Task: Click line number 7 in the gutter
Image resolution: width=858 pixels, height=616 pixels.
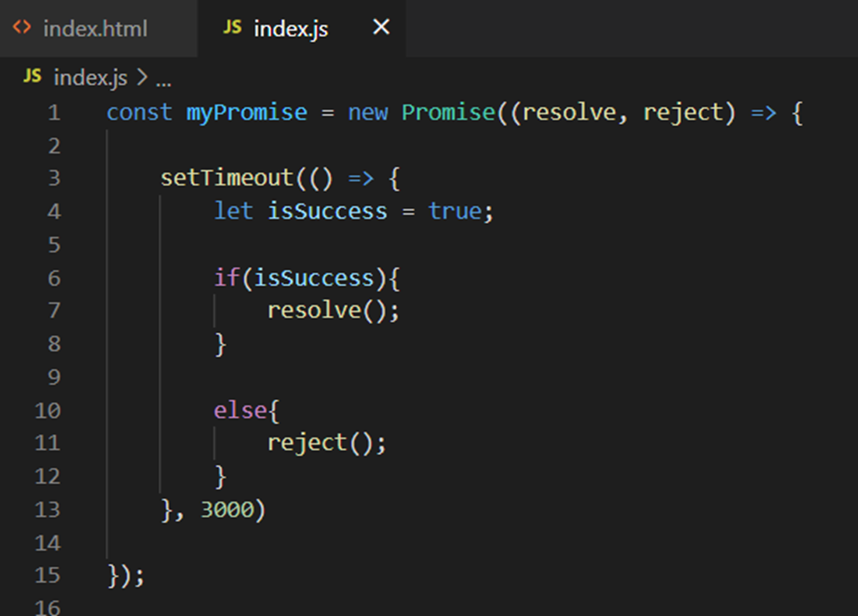Action: [x=54, y=310]
